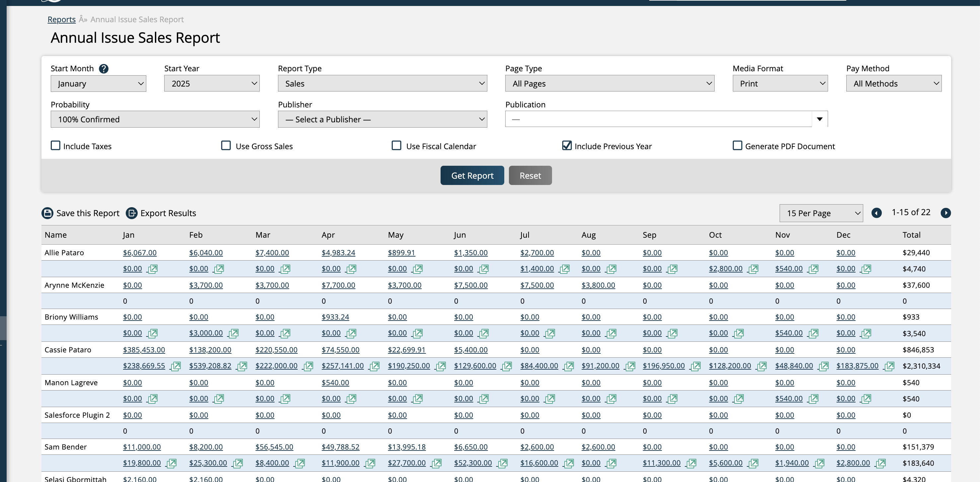980x482 pixels.
Task: Check Generate PDF Document option
Action: [737, 146]
